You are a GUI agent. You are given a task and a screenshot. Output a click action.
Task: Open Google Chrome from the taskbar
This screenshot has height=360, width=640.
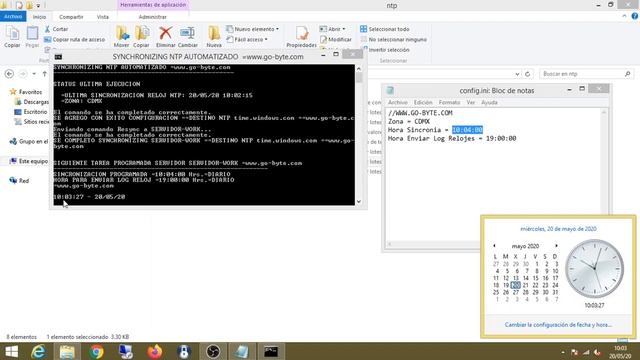tap(96, 351)
